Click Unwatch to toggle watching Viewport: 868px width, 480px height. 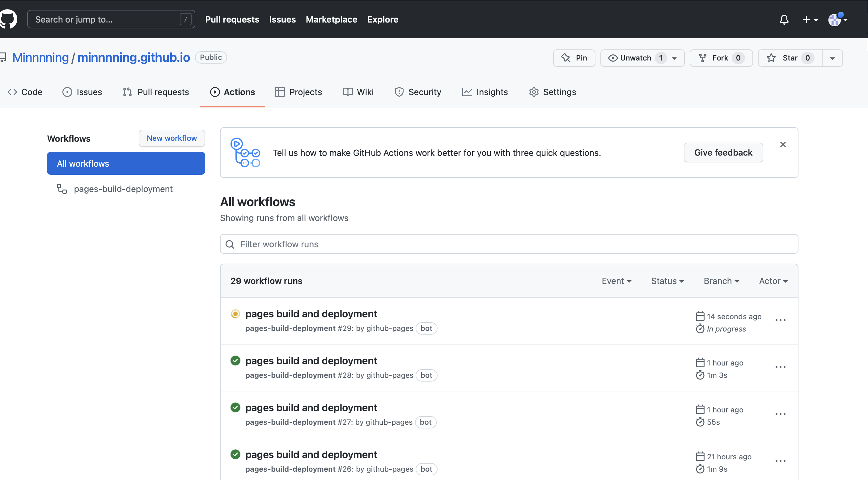[x=630, y=58]
